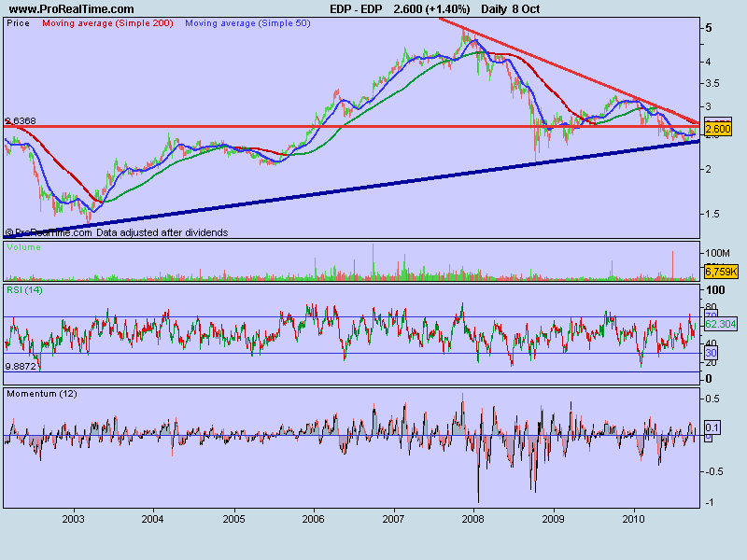The height and width of the screenshot is (560, 747).
Task: Click the price axis value 5
Action: pyautogui.click(x=709, y=28)
